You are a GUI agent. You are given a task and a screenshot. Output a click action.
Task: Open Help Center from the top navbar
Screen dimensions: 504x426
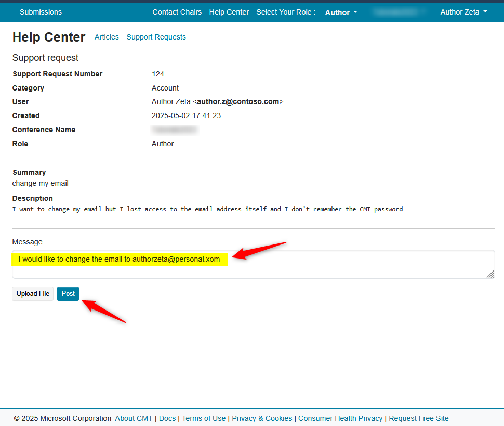229,12
